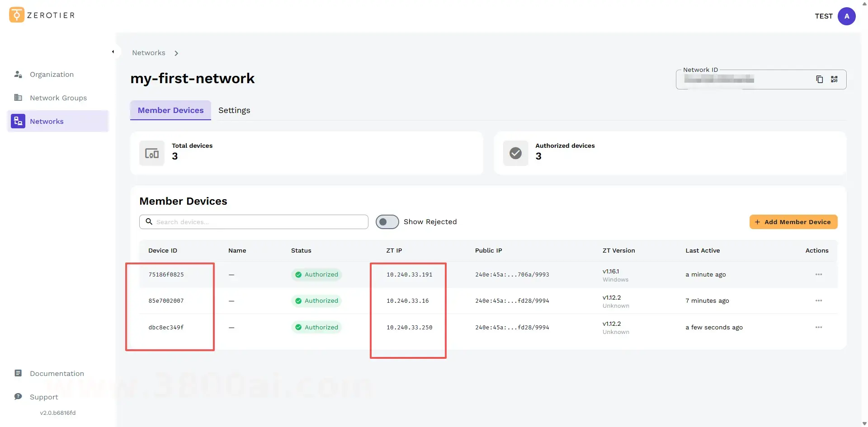
Task: Copy the Network ID to clipboard
Action: 819,80
